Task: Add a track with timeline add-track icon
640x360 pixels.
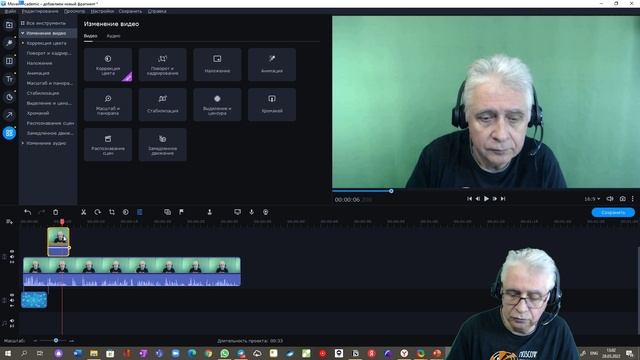Action: pyautogui.click(x=9, y=222)
